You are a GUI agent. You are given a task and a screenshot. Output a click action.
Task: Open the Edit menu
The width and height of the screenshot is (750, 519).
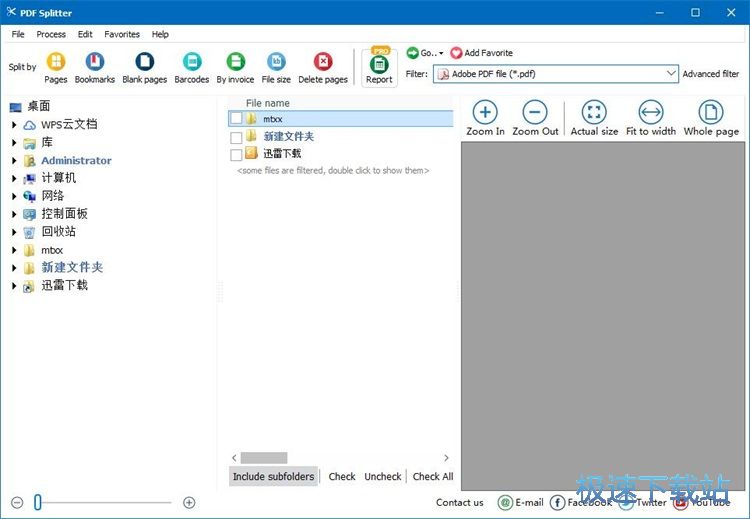[x=85, y=34]
